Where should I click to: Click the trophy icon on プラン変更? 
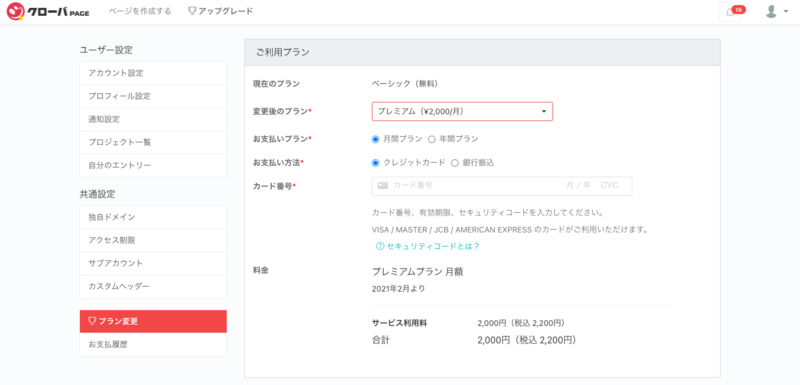click(92, 321)
